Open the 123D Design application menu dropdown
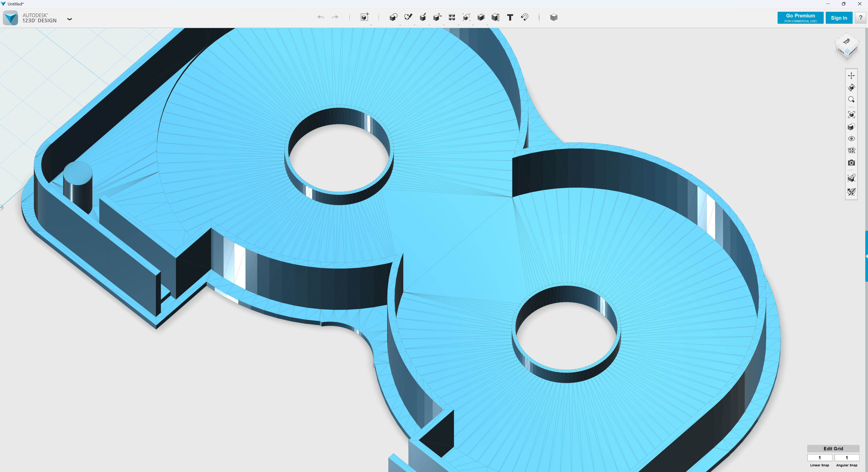868x472 pixels. point(69,19)
